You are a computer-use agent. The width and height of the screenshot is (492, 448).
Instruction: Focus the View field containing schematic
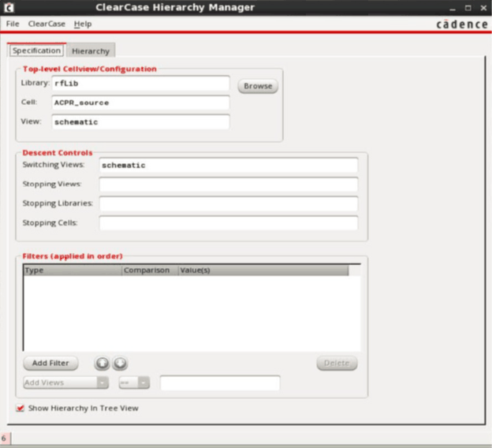tap(140, 121)
